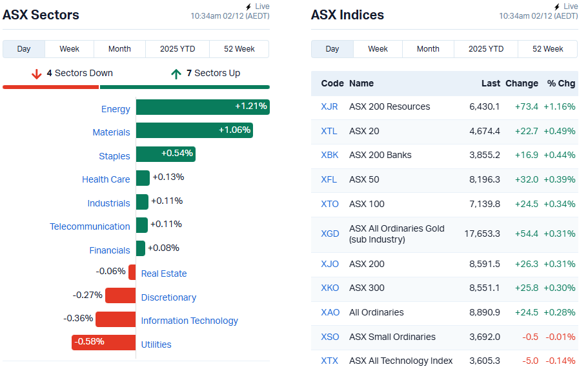Select 52 Week tab in ASX Sectors

click(x=239, y=49)
